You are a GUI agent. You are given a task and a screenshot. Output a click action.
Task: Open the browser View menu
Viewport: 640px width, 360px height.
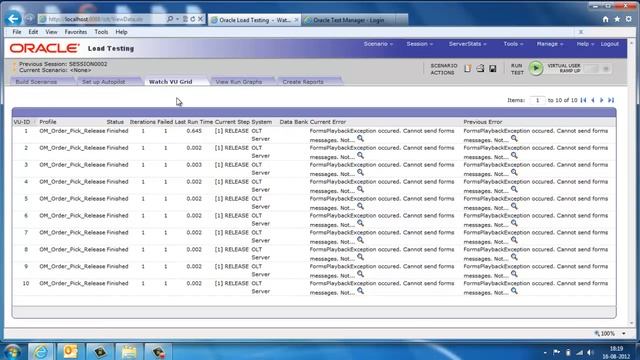[51, 32]
